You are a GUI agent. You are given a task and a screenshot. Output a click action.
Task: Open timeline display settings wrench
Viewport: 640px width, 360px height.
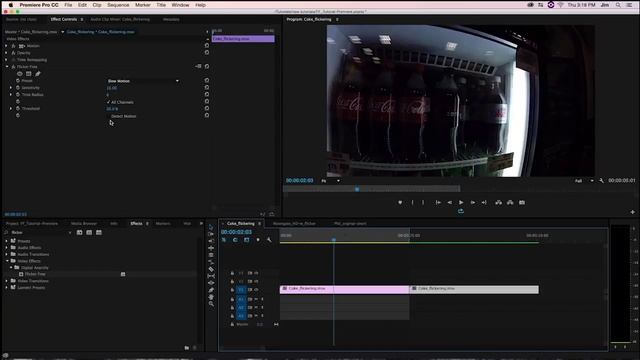pos(269,240)
